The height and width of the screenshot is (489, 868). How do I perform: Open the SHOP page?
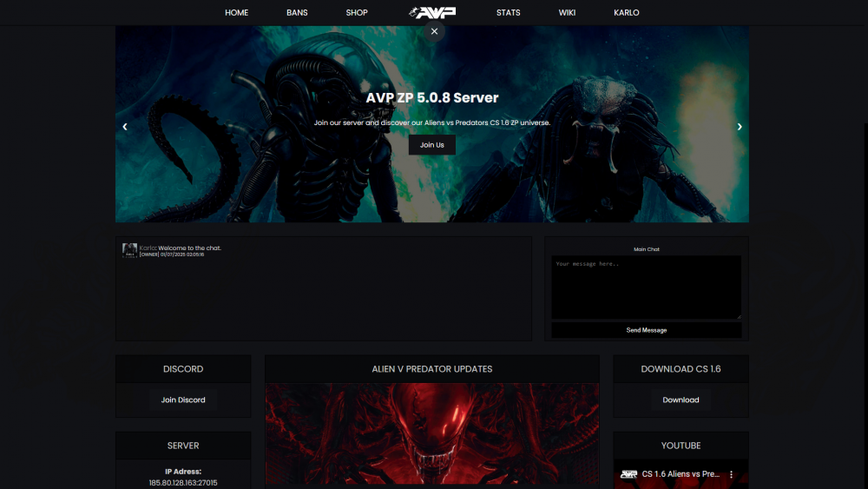pyautogui.click(x=357, y=13)
